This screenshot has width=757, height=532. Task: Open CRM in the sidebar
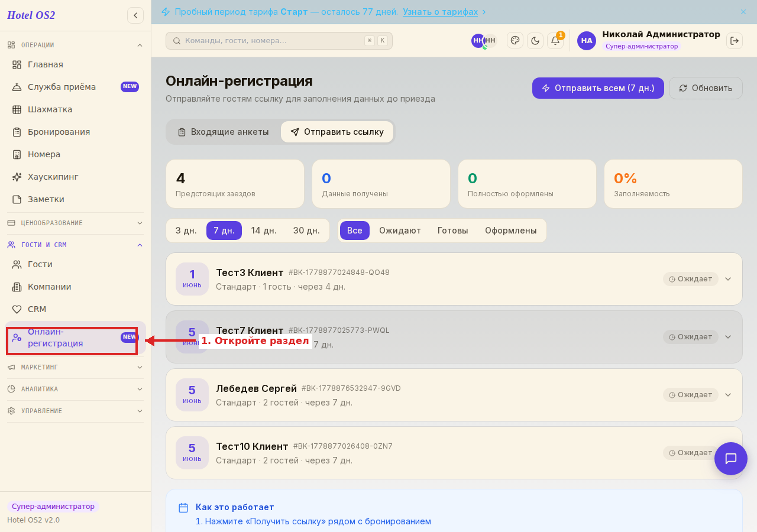[x=75, y=309]
